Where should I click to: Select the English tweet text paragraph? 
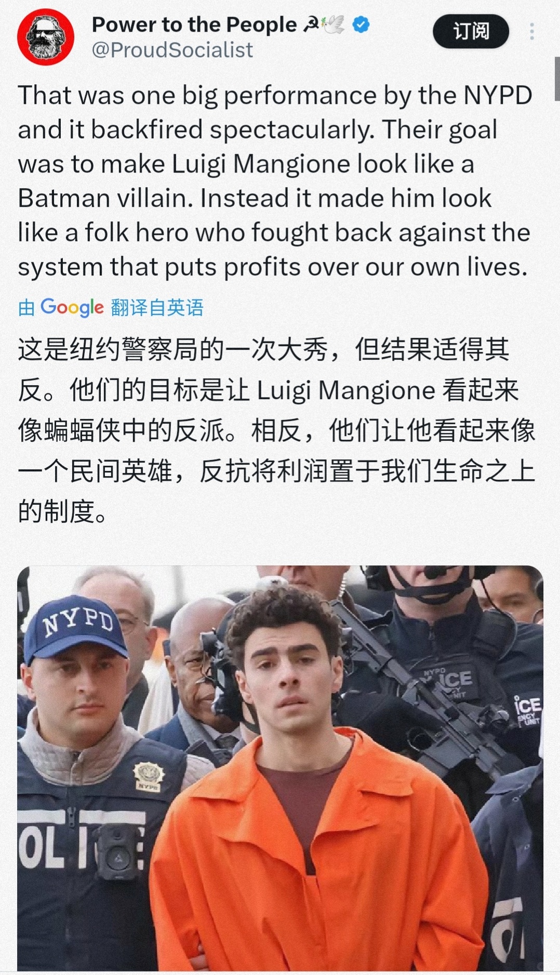click(275, 181)
